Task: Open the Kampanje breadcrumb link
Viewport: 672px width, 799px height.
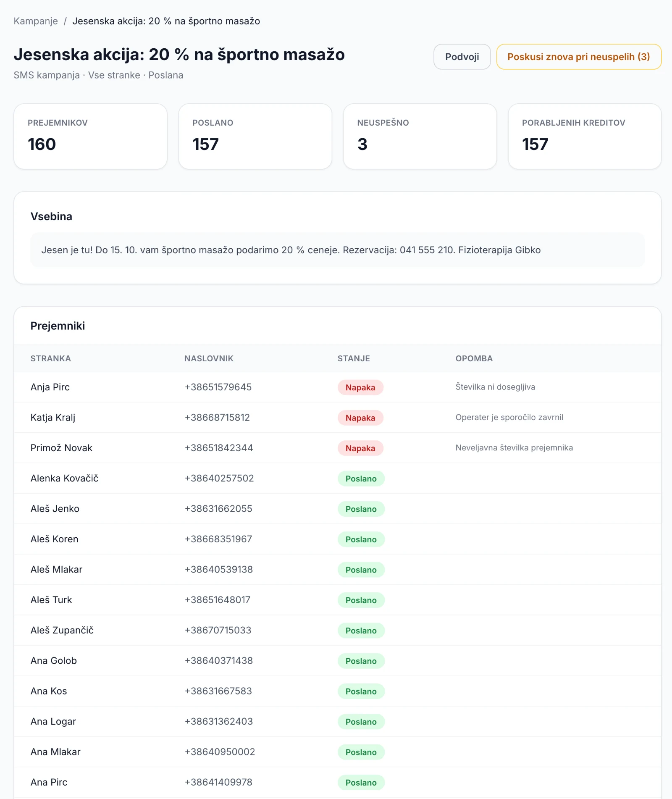Action: pos(36,21)
